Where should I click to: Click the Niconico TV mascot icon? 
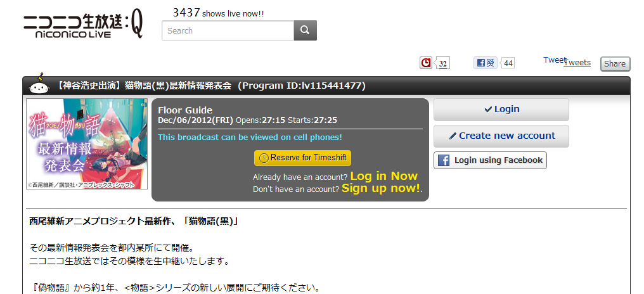pos(40,85)
